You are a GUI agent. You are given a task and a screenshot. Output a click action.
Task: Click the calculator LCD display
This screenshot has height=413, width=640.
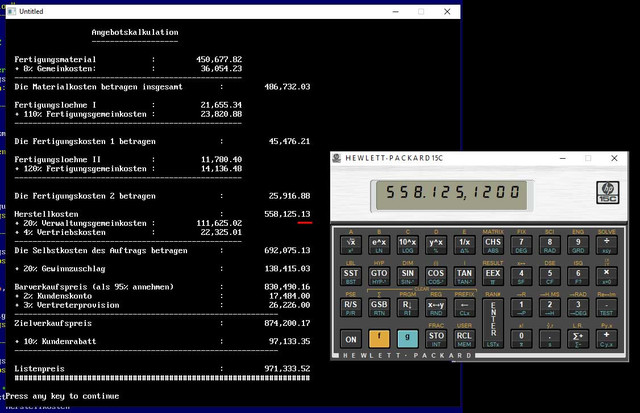coord(452,196)
